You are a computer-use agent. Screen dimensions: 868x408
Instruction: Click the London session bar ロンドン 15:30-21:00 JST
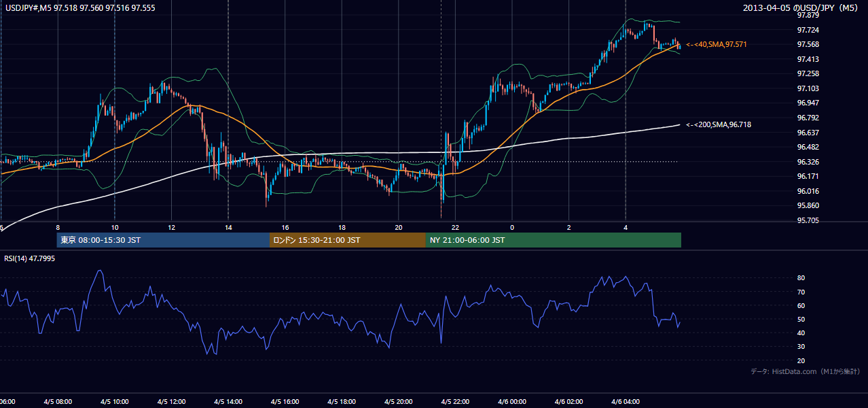point(348,240)
